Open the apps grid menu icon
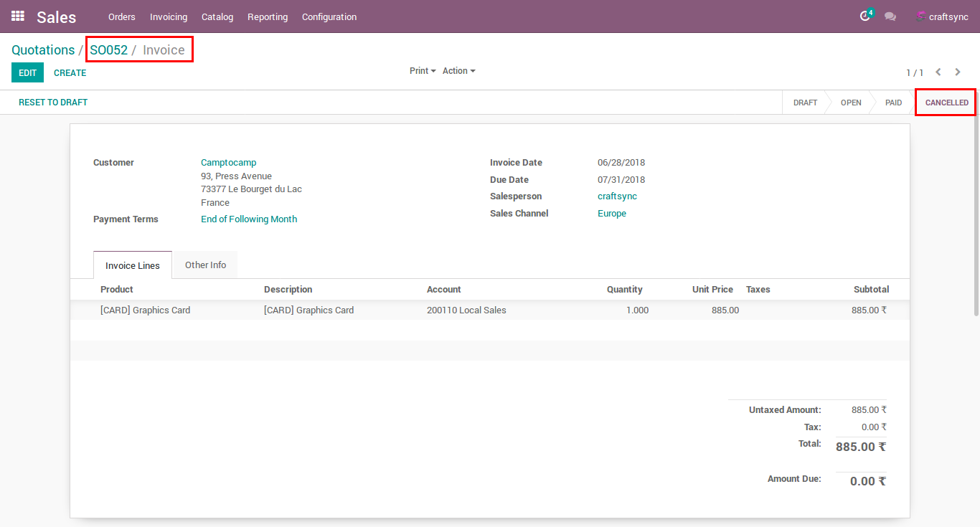Viewport: 980px width, 527px height. pos(18,16)
